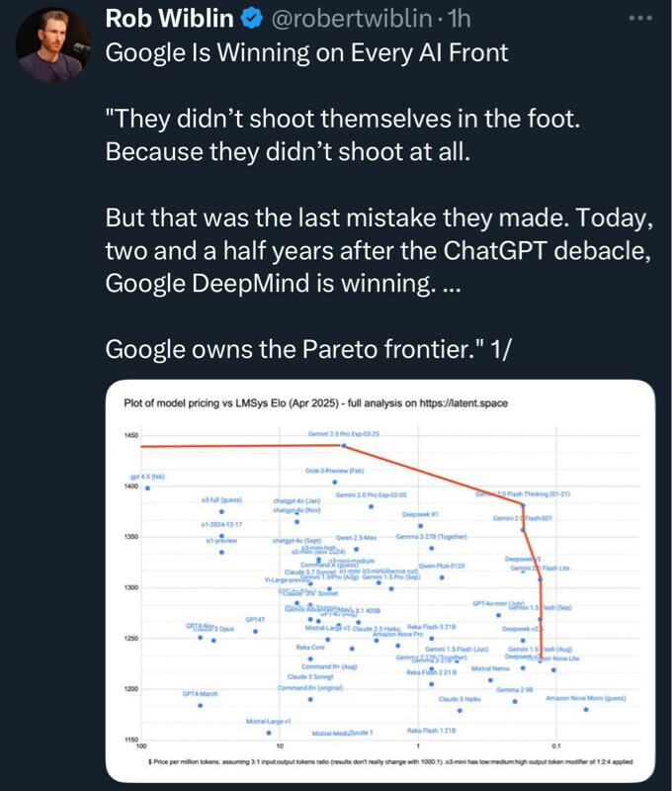This screenshot has height=791, width=672.
Task: Select the Deepseek R1 data point
Action: 420,525
